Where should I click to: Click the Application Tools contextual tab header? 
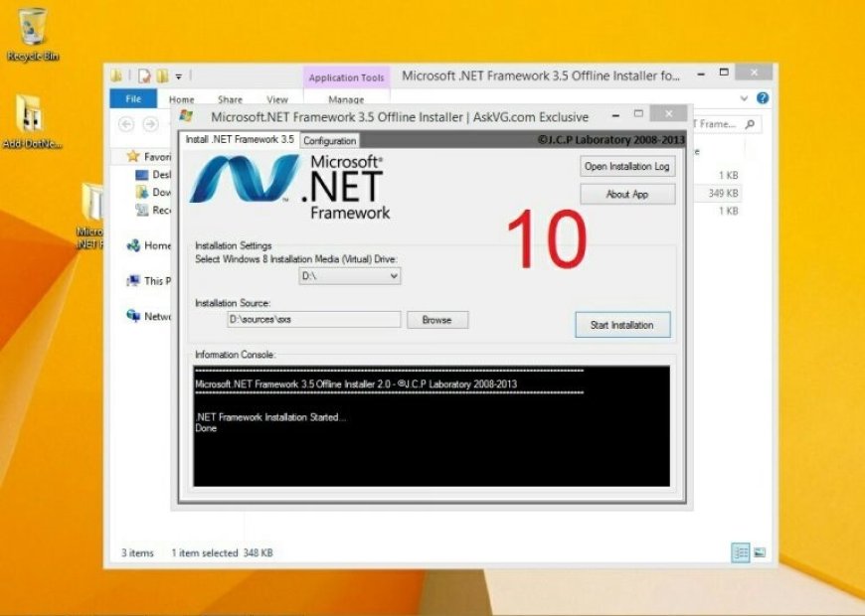[346, 77]
